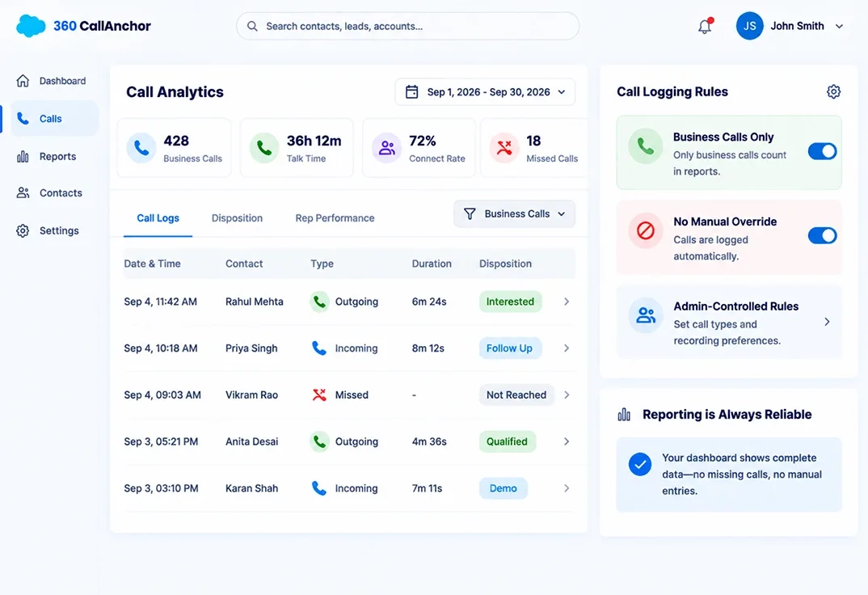Click the Follow Up disposition badge
Viewport: 868px width, 595px height.
(x=509, y=348)
